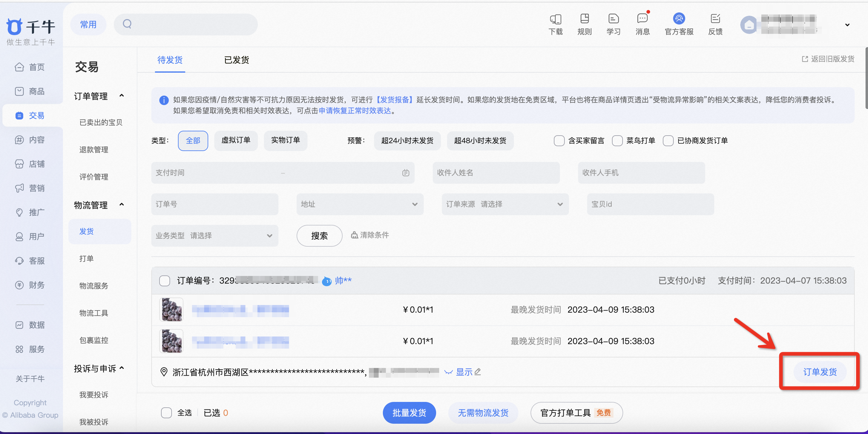Click the 搜索 button
This screenshot has height=434, width=868.
(x=319, y=236)
